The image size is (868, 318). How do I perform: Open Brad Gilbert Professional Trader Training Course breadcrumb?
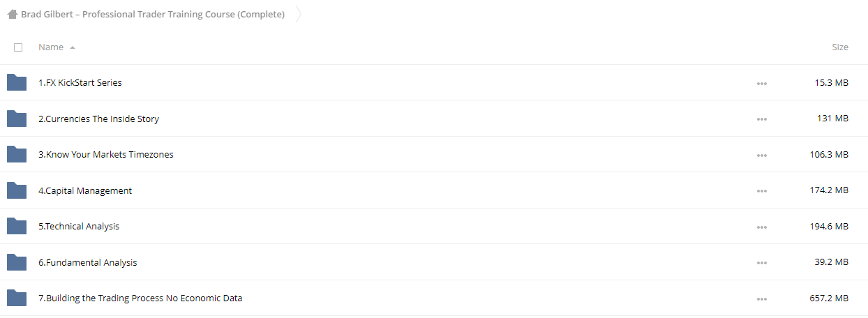point(153,14)
